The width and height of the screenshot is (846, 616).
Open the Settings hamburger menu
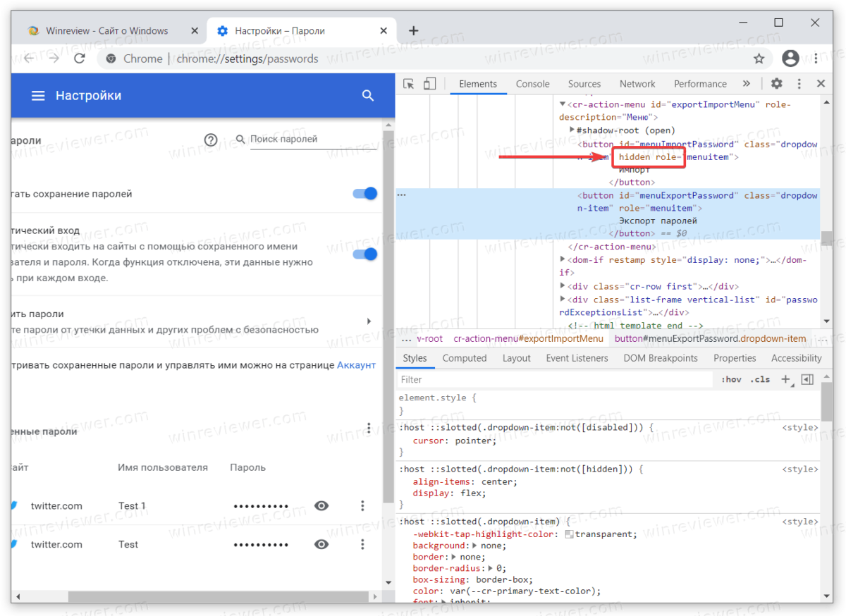coord(38,96)
